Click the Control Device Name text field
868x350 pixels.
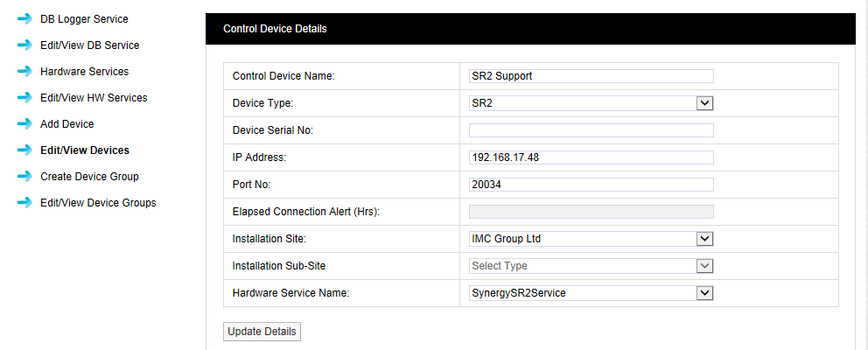(x=591, y=76)
